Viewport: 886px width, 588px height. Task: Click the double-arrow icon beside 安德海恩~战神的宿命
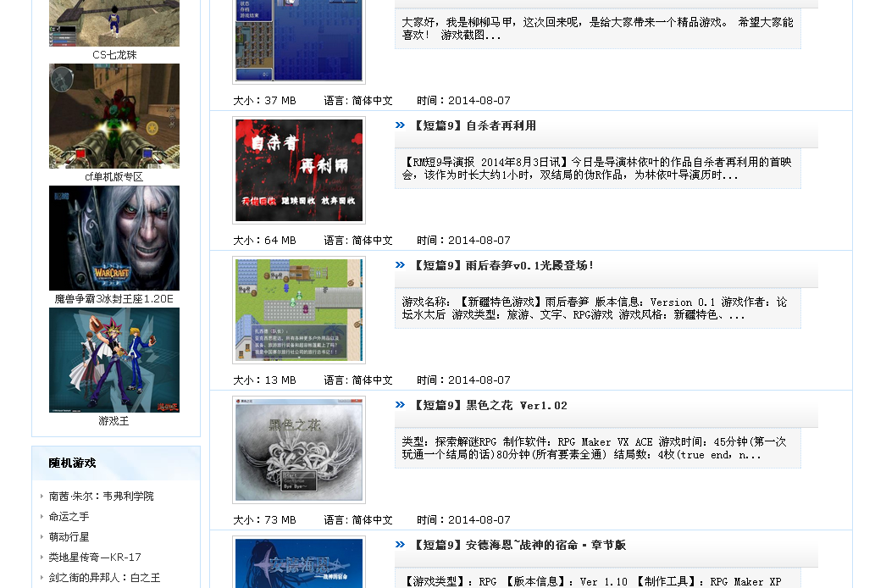(400, 545)
